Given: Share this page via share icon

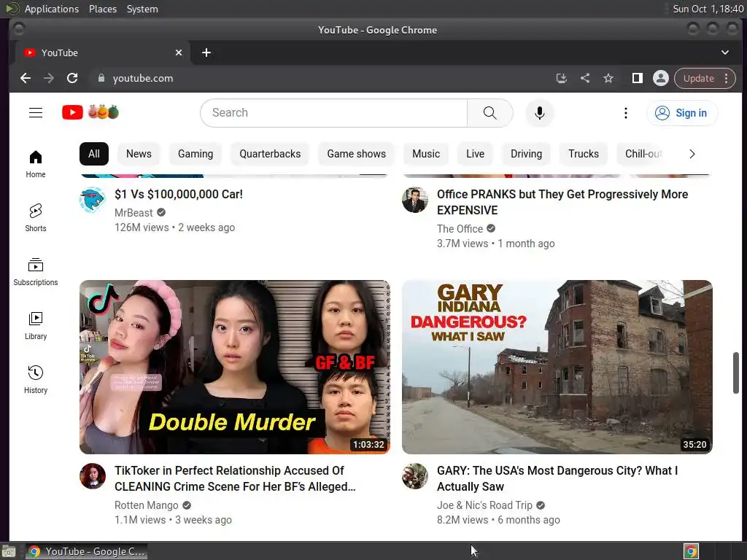Looking at the screenshot, I should pyautogui.click(x=585, y=78).
